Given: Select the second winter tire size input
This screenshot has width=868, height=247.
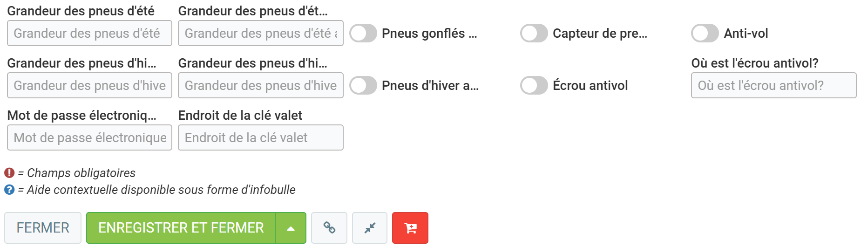Looking at the screenshot, I should point(261,86).
